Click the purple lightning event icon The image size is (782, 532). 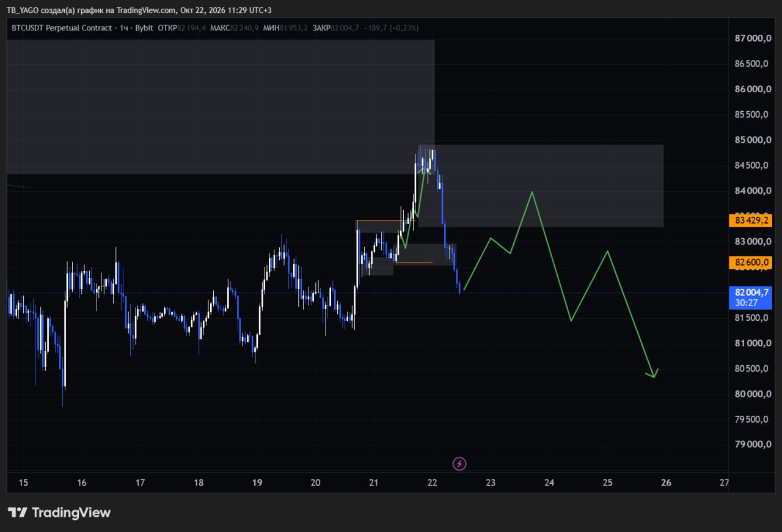click(x=459, y=464)
